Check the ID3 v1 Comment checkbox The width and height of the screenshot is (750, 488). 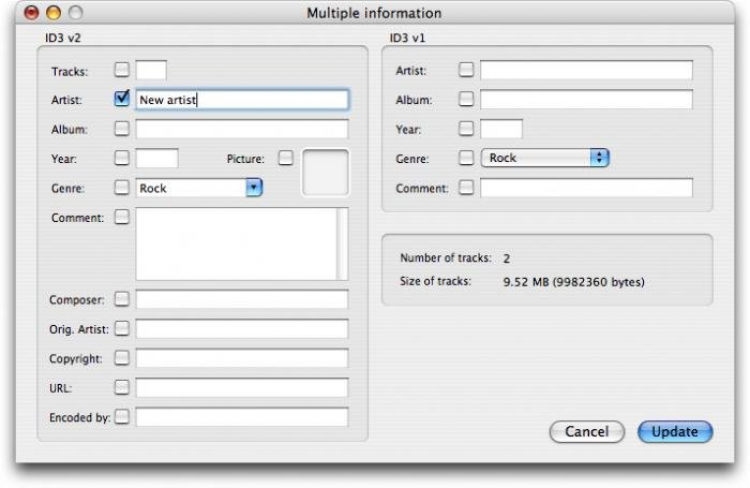466,188
